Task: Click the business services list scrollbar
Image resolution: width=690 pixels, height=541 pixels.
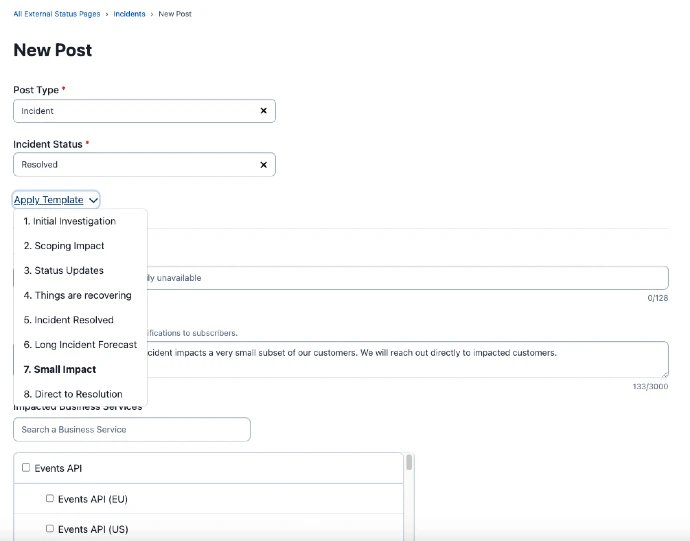Action: [409, 463]
